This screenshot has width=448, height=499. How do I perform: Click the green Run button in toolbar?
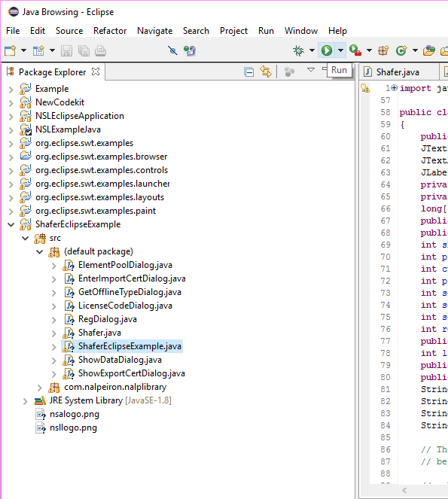point(326,50)
